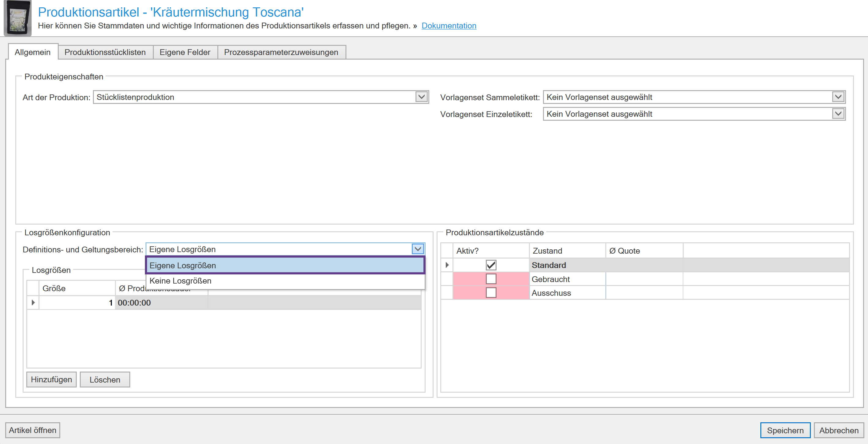Click row selector arrow of Standard row
This screenshot has width=868, height=444.
447,265
